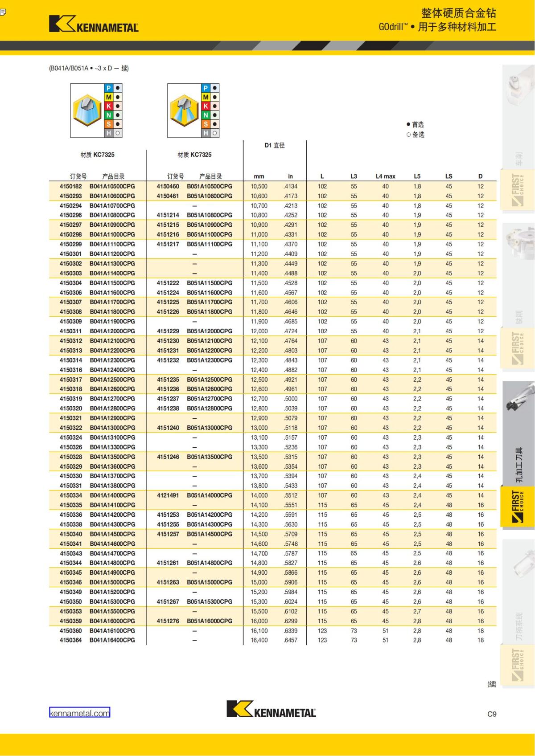Click order number 4150460
This screenshot has height=756, width=535.
point(168,186)
